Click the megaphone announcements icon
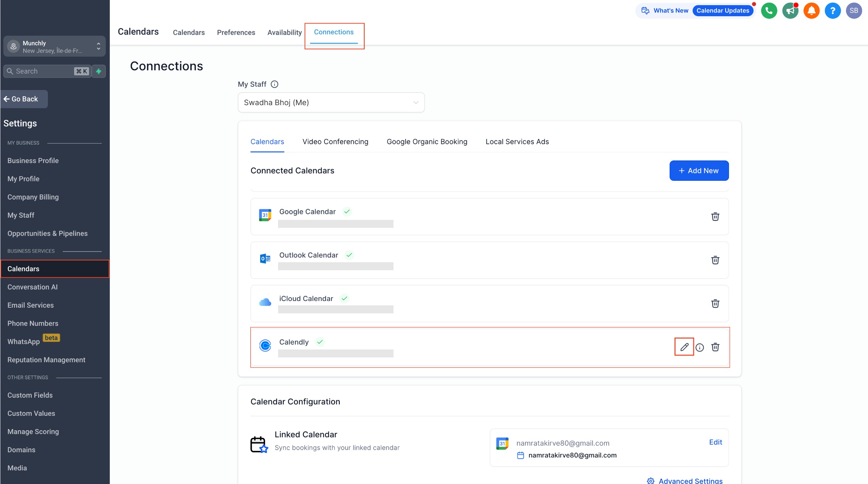 tap(790, 11)
